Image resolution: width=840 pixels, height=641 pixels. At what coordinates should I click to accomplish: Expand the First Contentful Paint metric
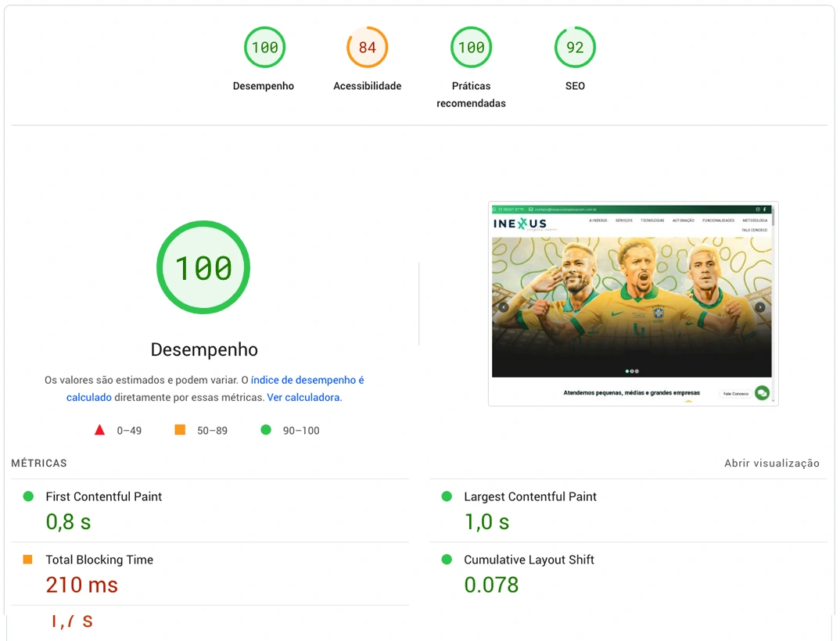104,496
